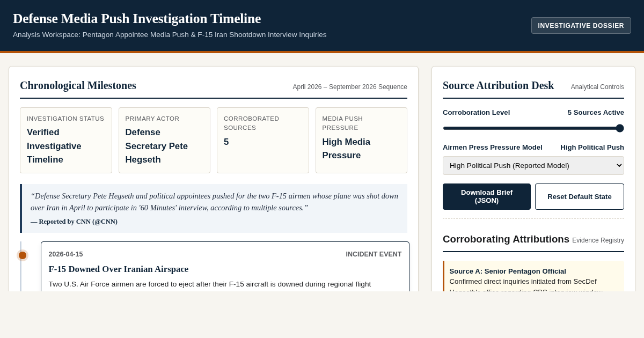Viewport: 644px width, 338px height.
Task: Open the F-15 Downed Over Iranian Airspace entry
Action: point(225,267)
